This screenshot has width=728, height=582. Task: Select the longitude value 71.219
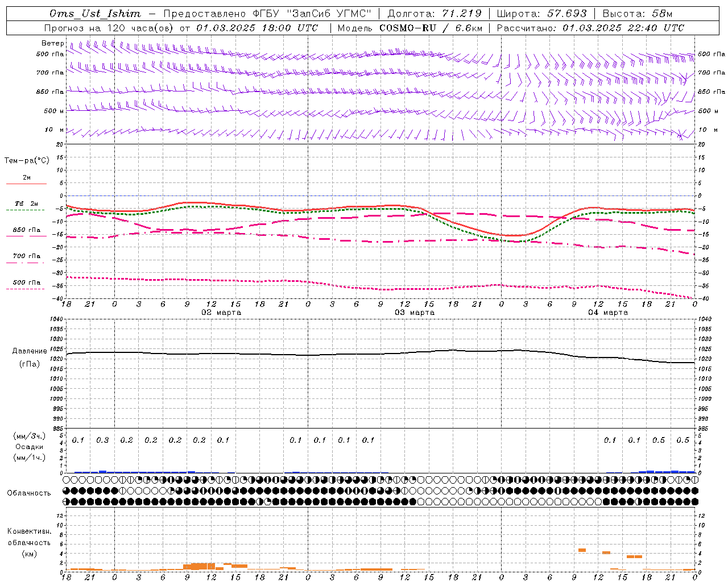pos(461,14)
